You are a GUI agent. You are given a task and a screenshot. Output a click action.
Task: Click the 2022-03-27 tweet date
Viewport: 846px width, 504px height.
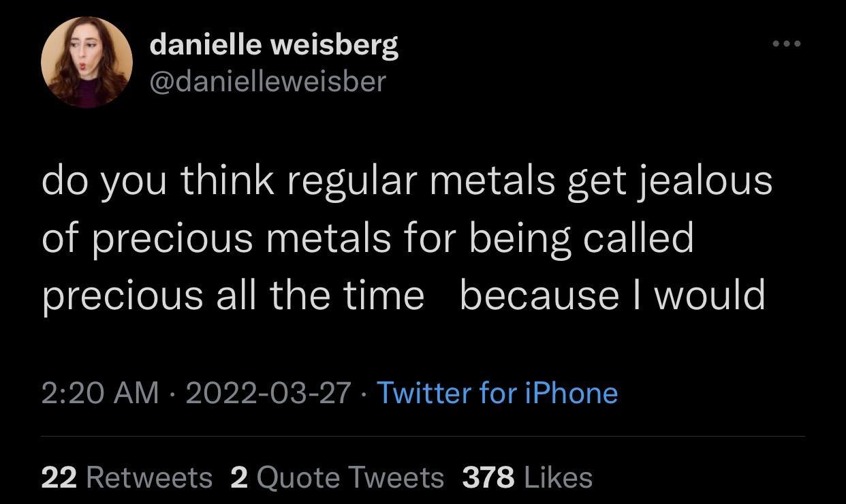(268, 393)
